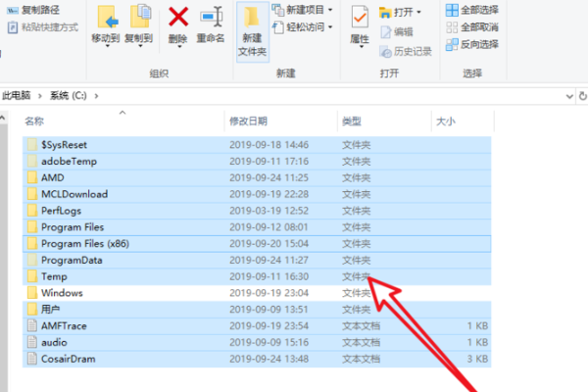Image resolution: width=588 pixels, height=392 pixels.
Task: Select the $SysReset folder
Action: (257, 145)
